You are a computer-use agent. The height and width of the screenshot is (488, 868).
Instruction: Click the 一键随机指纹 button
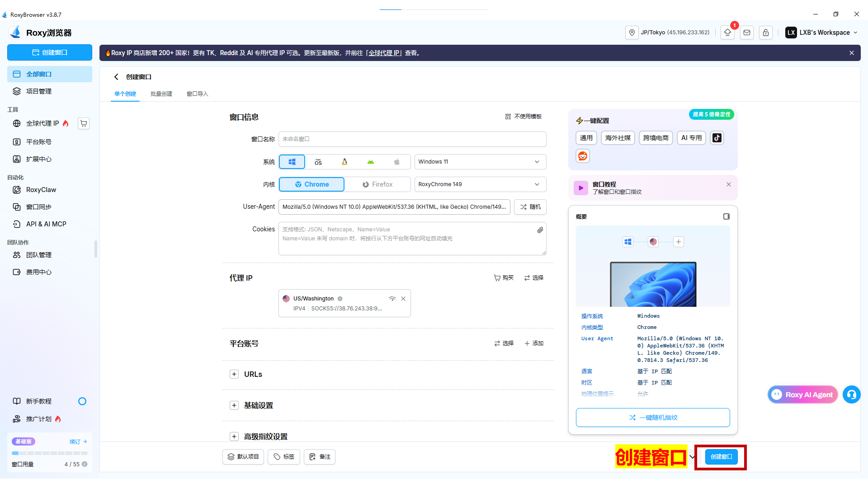point(653,418)
